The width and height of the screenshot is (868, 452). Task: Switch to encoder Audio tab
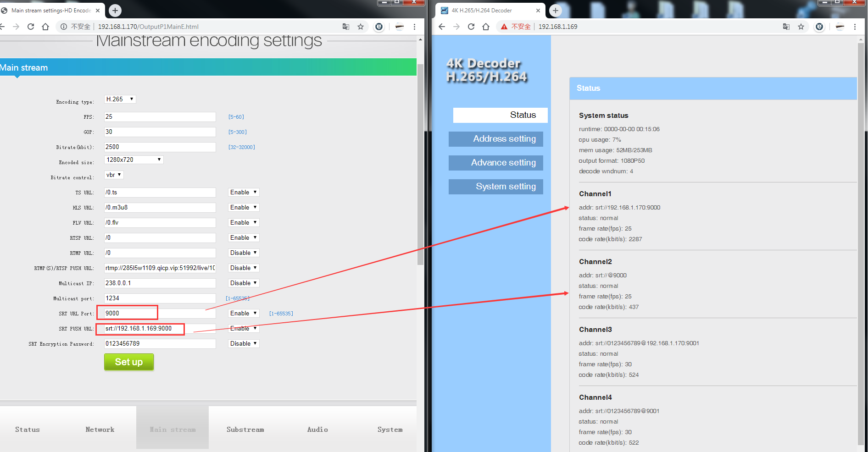[317, 430]
